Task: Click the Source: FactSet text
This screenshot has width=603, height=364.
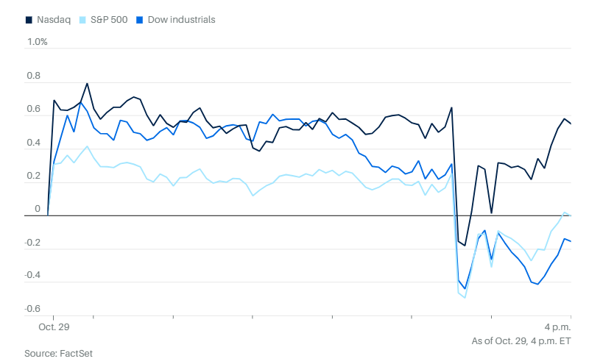Action: [x=59, y=354]
